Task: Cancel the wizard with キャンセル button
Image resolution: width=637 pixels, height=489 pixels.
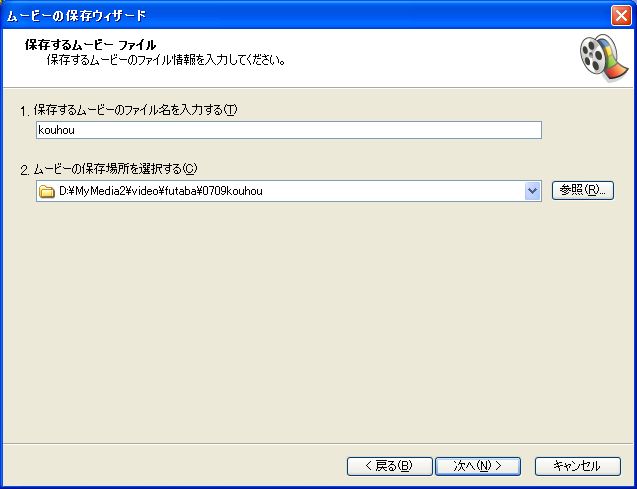Action: pyautogui.click(x=577, y=466)
